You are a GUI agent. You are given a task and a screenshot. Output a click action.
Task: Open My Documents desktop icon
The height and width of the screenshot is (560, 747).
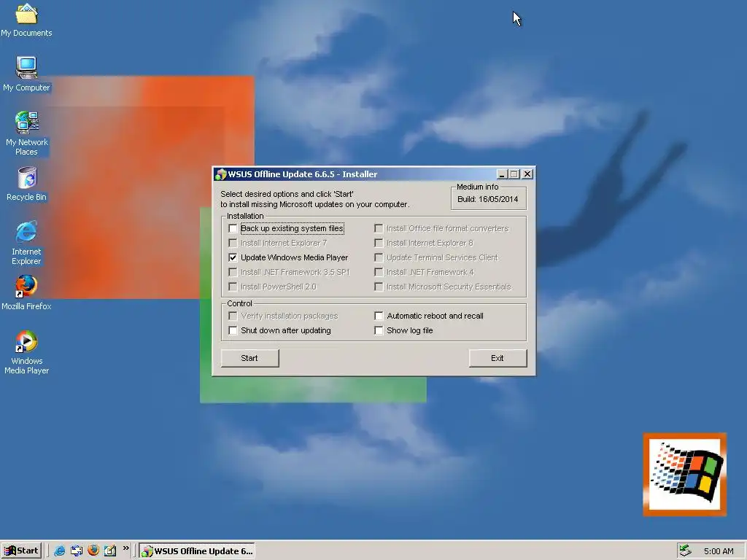click(x=26, y=20)
